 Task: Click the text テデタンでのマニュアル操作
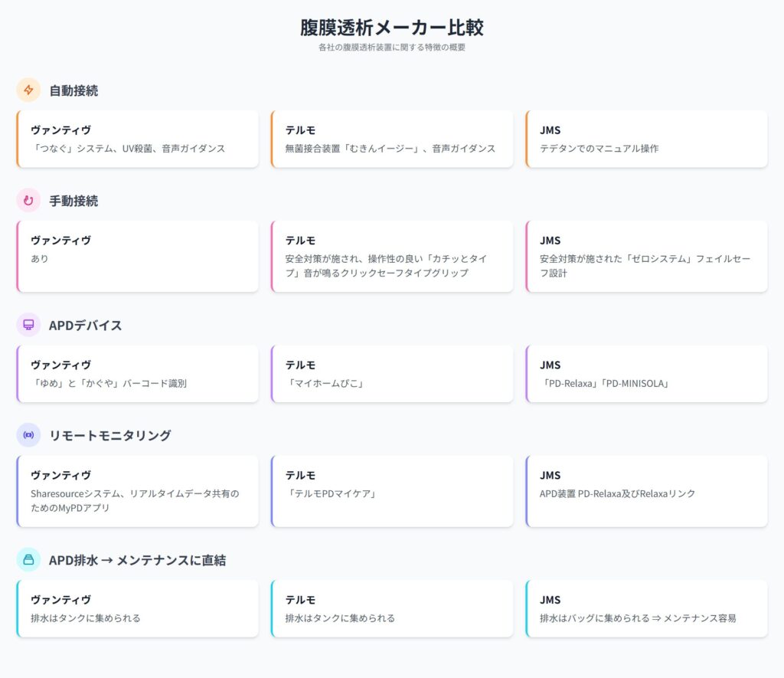click(x=599, y=149)
